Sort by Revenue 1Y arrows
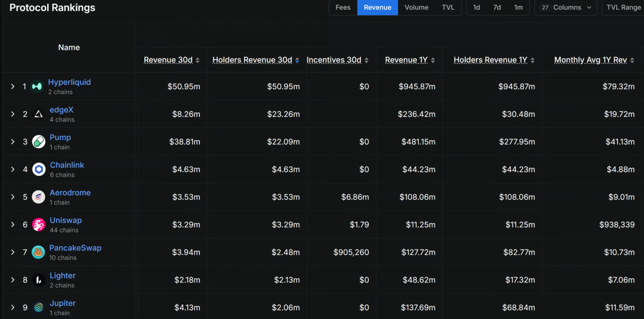 pos(433,60)
